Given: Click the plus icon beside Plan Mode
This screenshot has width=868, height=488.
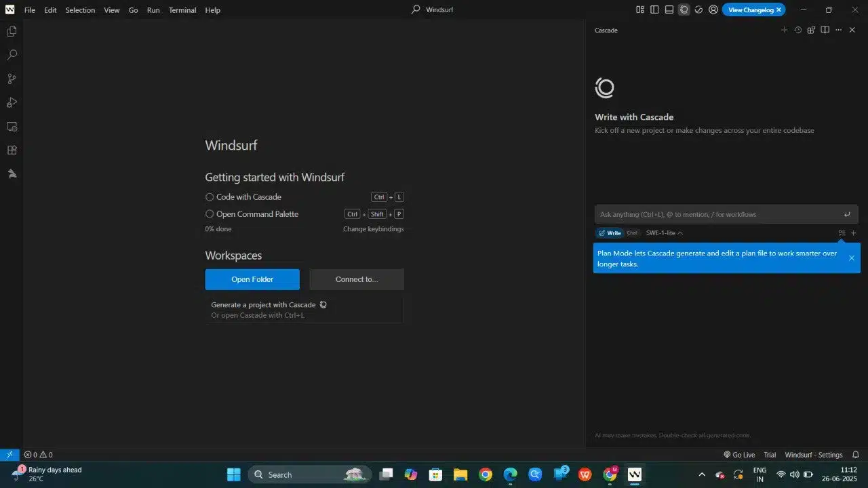Looking at the screenshot, I should (854, 232).
